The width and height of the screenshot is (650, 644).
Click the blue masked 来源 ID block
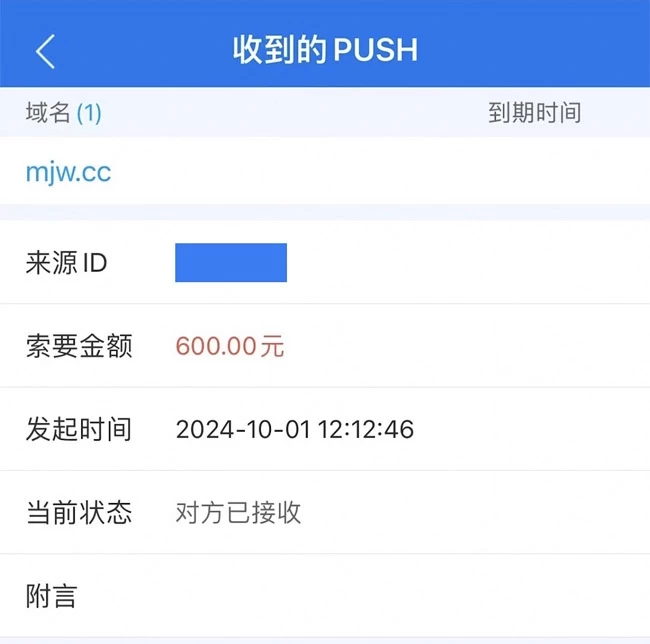point(231,262)
